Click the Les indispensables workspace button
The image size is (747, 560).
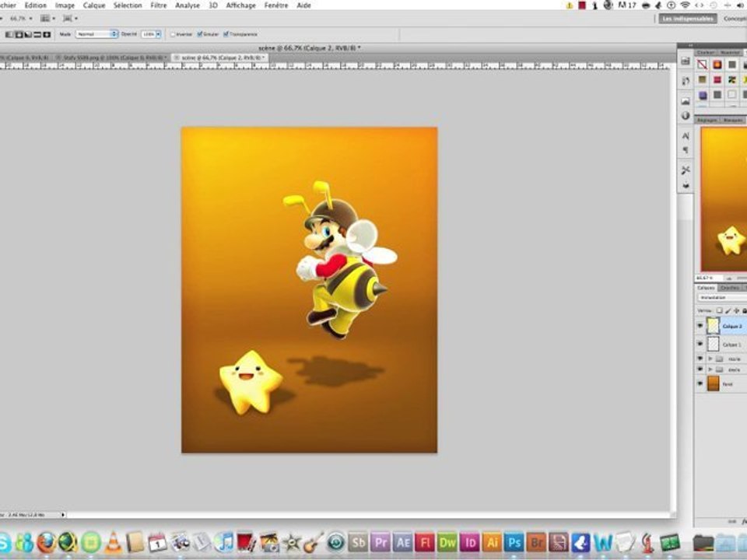coord(689,19)
